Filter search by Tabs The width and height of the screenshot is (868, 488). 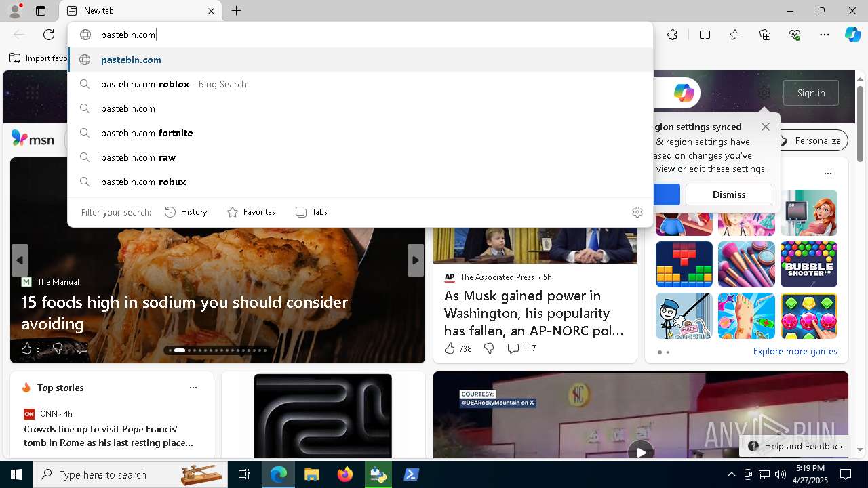tap(312, 212)
